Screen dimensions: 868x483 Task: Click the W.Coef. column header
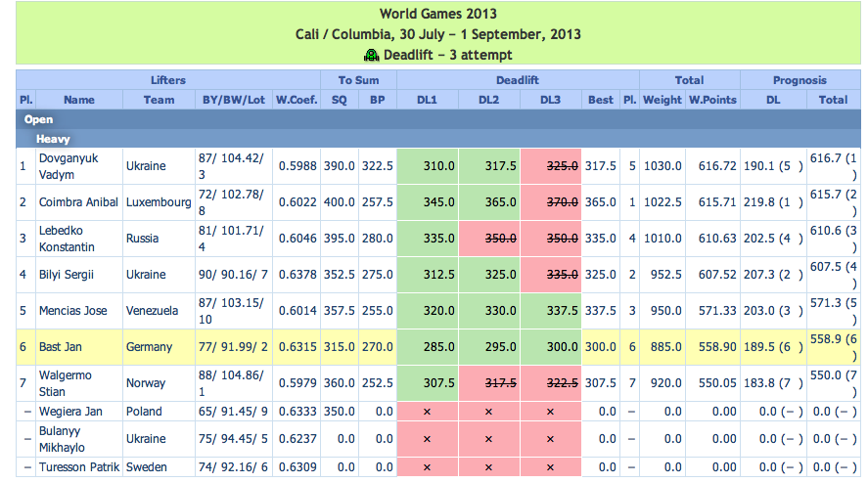[297, 100]
